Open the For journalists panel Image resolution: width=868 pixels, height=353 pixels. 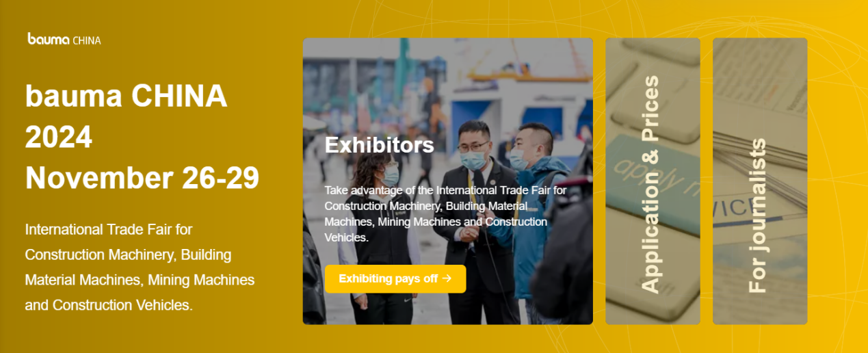click(760, 181)
